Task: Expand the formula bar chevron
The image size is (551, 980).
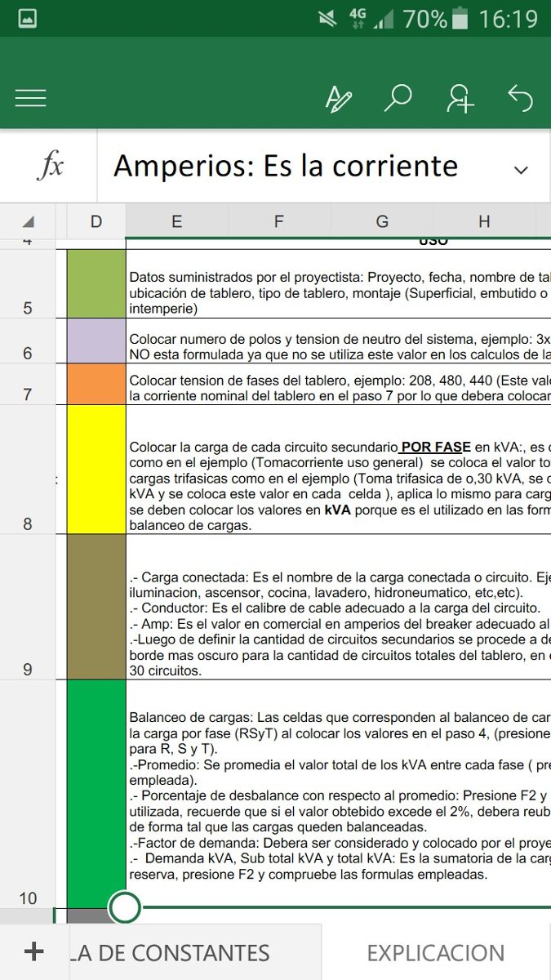Action: point(521,170)
